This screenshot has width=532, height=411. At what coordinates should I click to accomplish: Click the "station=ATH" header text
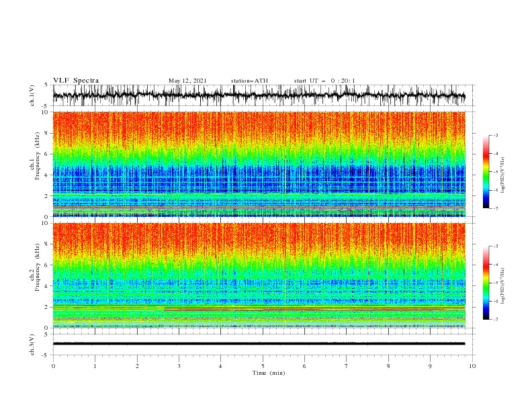pos(249,81)
